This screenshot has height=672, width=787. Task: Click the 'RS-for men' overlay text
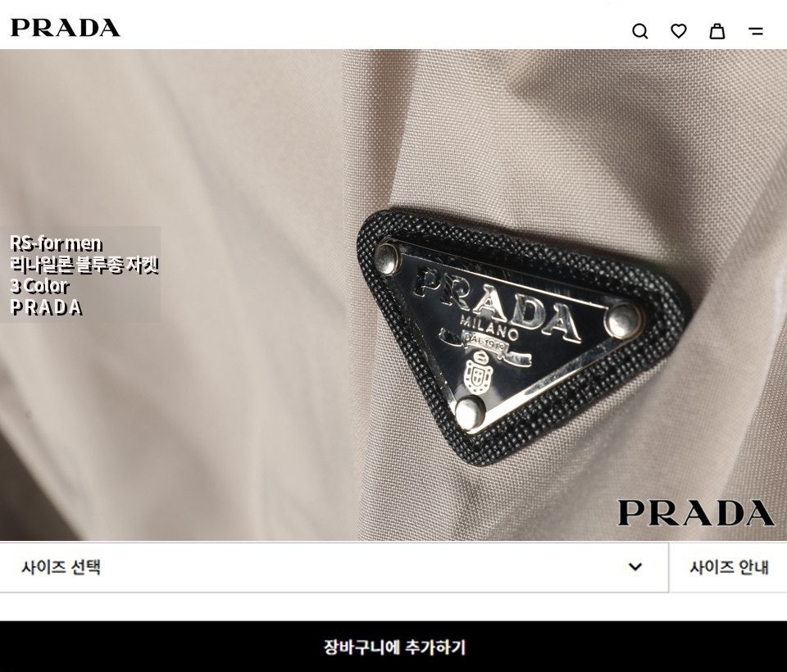click(x=56, y=243)
